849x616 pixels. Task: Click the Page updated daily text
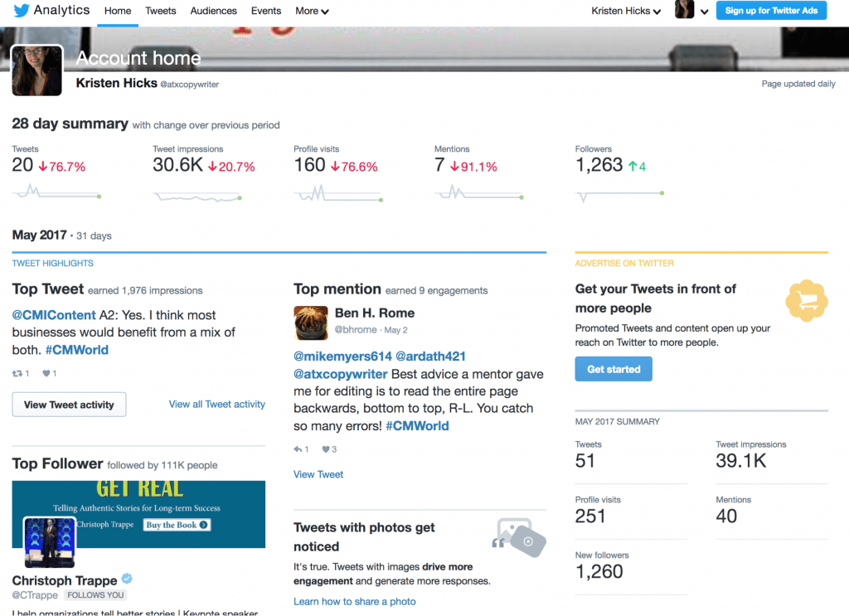click(x=798, y=84)
